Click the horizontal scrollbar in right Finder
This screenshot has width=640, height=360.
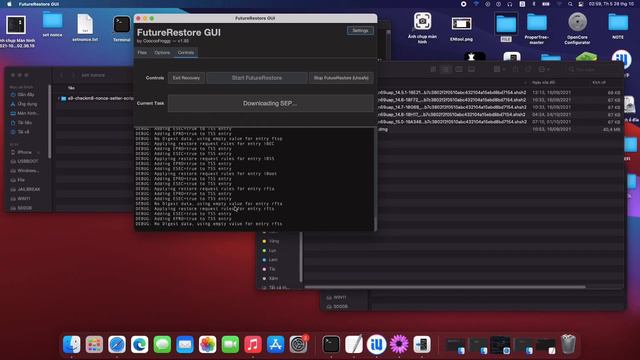[445, 287]
